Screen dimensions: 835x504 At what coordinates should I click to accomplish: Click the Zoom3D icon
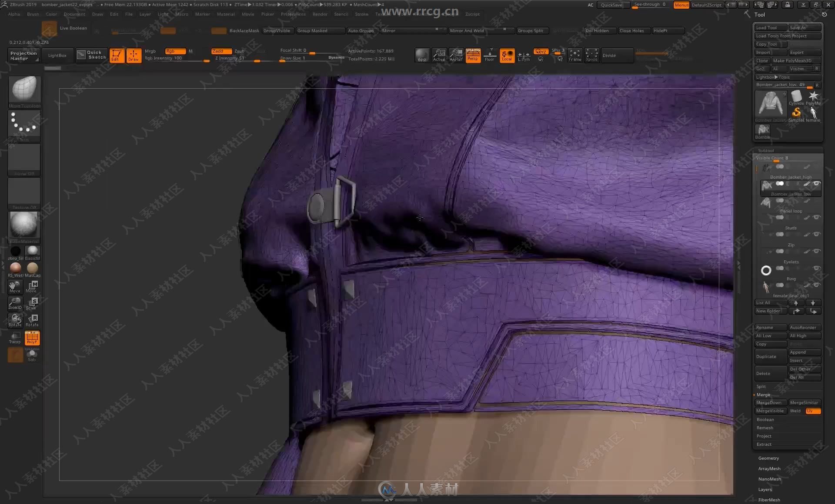pyautogui.click(x=15, y=303)
